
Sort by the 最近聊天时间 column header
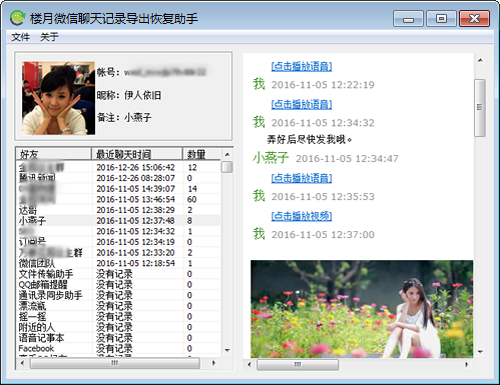click(x=137, y=154)
